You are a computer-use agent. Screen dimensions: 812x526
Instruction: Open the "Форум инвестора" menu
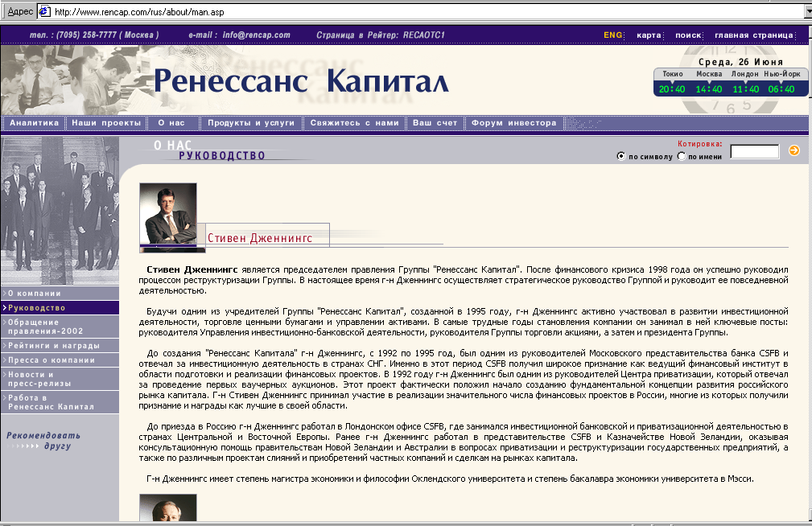click(513, 123)
